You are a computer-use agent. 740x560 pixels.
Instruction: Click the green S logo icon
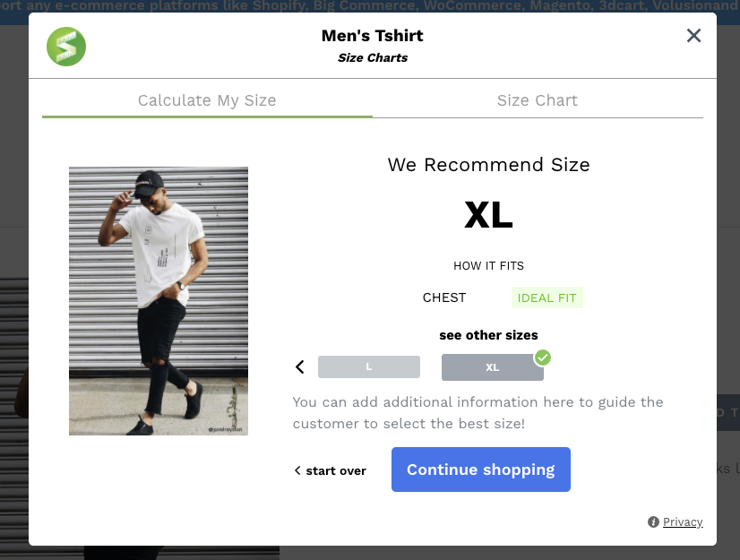point(66,47)
